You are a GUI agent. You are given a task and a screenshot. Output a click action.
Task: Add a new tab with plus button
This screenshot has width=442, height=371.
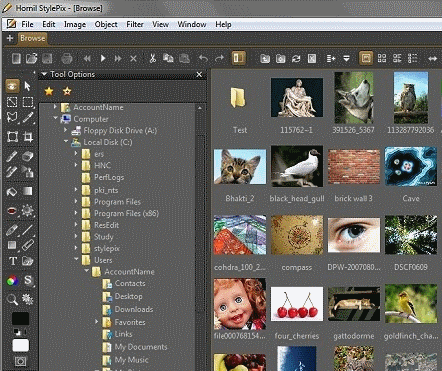pyautogui.click(x=10, y=38)
